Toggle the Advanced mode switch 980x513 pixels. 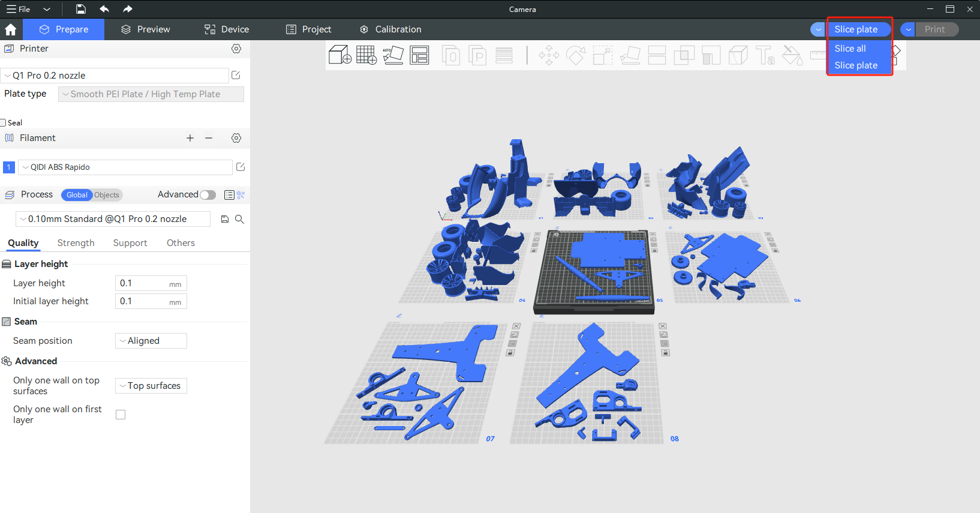coord(208,195)
